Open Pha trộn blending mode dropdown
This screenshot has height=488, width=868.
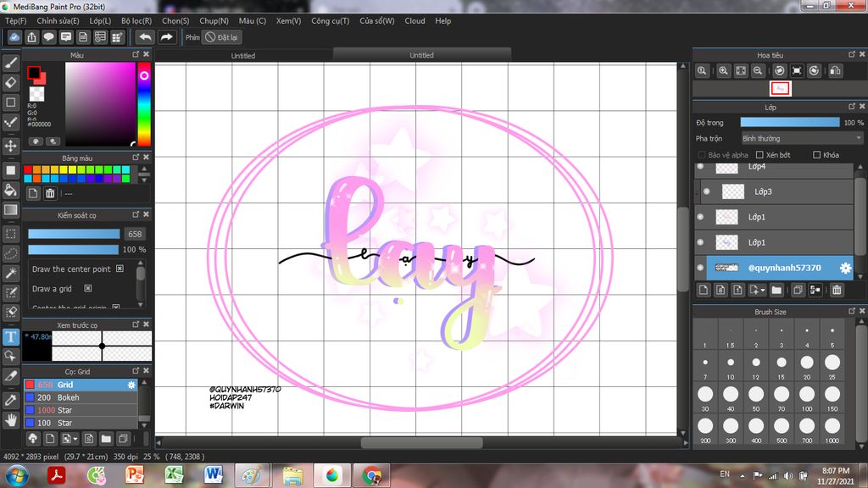[x=802, y=138]
